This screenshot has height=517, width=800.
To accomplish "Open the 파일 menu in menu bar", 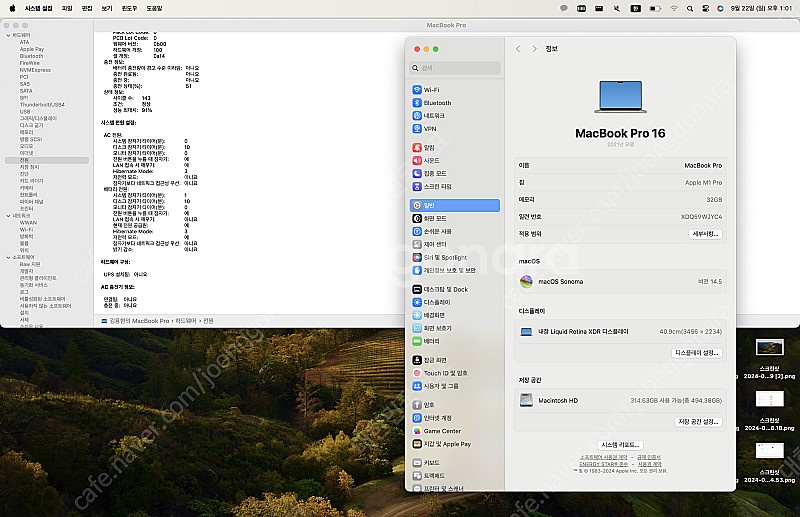I will click(x=67, y=8).
